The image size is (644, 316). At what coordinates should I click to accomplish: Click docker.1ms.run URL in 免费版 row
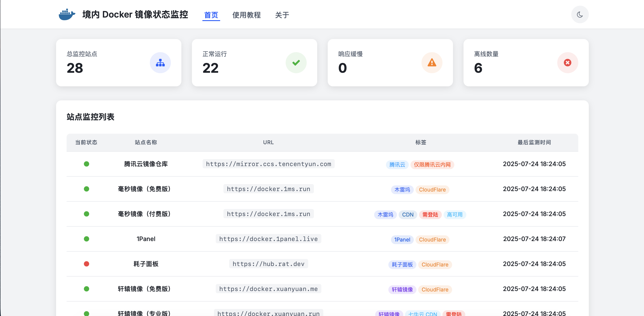point(269,189)
